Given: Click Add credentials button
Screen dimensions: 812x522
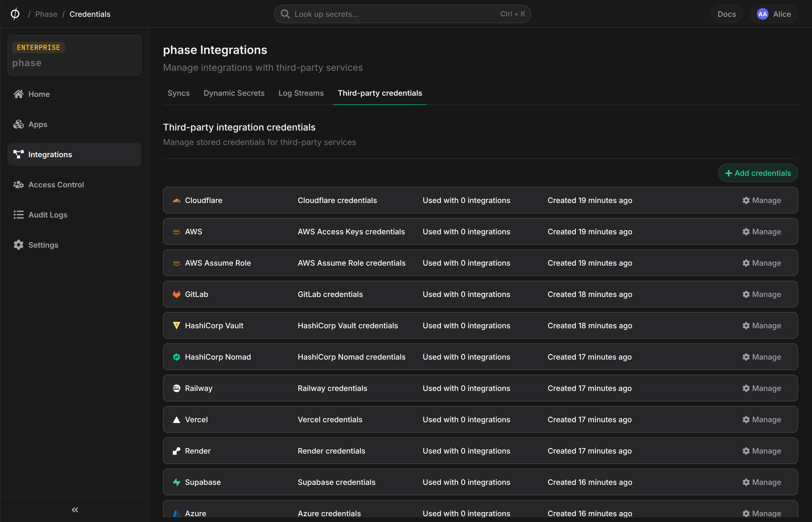Looking at the screenshot, I should pyautogui.click(x=758, y=173).
